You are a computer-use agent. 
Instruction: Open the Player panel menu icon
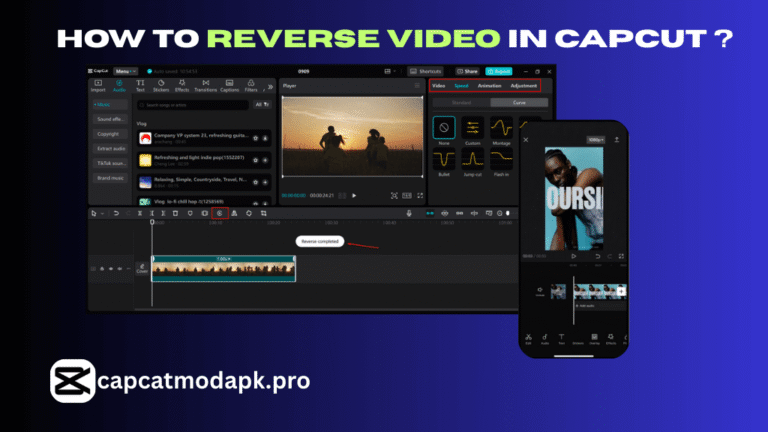[x=417, y=86]
